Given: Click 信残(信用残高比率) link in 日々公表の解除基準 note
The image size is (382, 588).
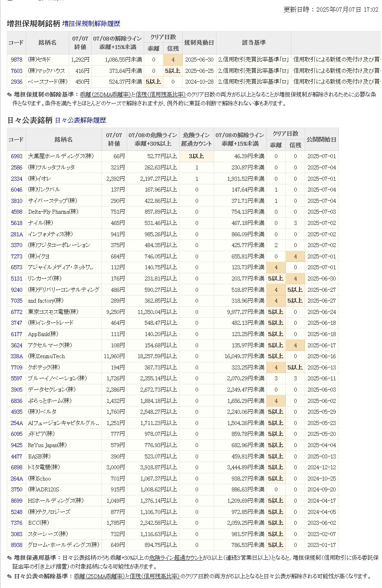Looking at the screenshot, I should tap(155, 576).
